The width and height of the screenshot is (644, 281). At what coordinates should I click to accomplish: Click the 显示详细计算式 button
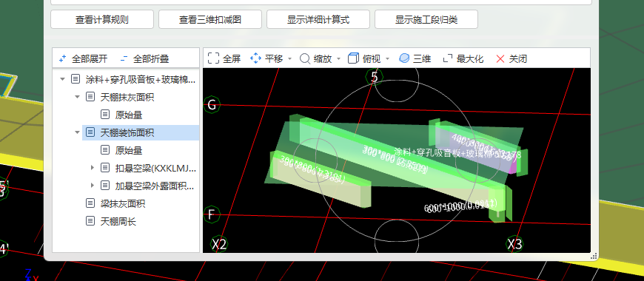318,19
